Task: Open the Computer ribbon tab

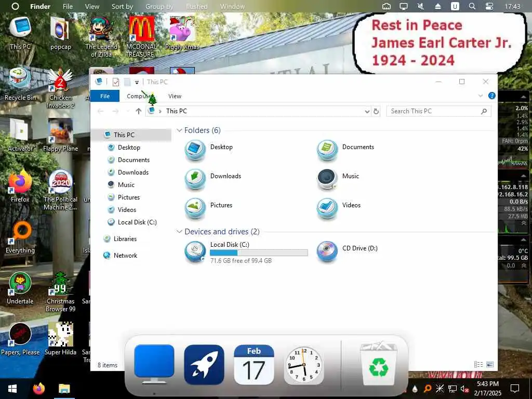Action: [x=139, y=96]
